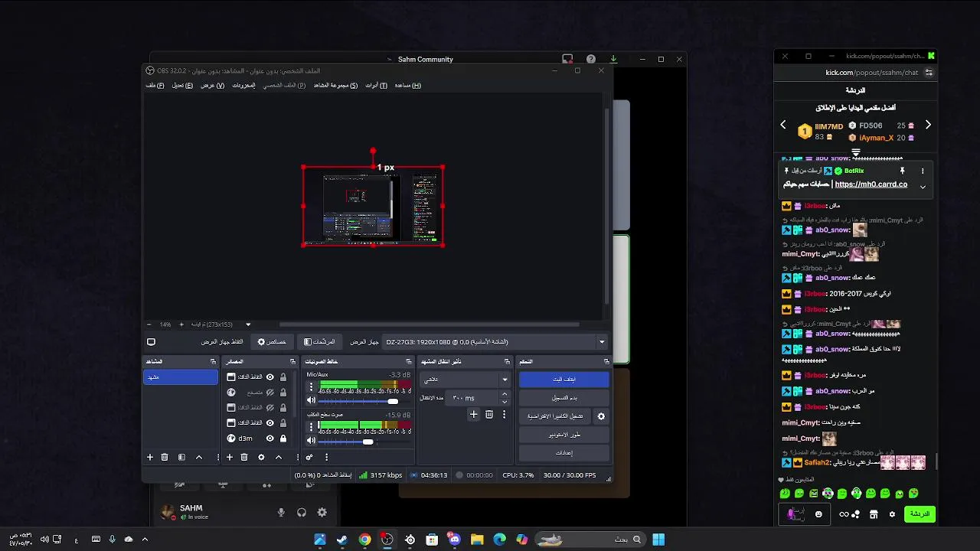This screenshot has width=980, height=551.
Task: Open source properties gear in Sources dock
Action: [261, 457]
